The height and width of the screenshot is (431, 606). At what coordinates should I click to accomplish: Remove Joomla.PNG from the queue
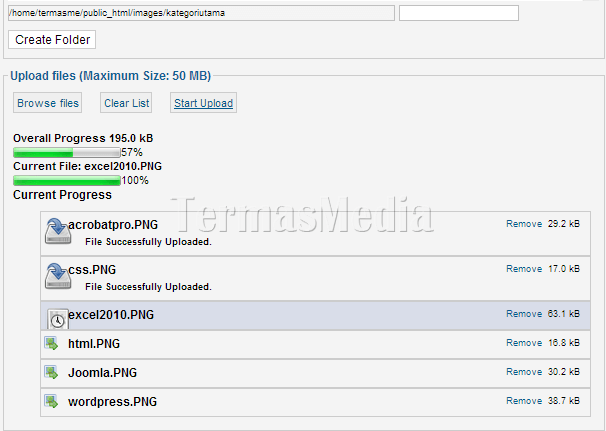coord(524,371)
